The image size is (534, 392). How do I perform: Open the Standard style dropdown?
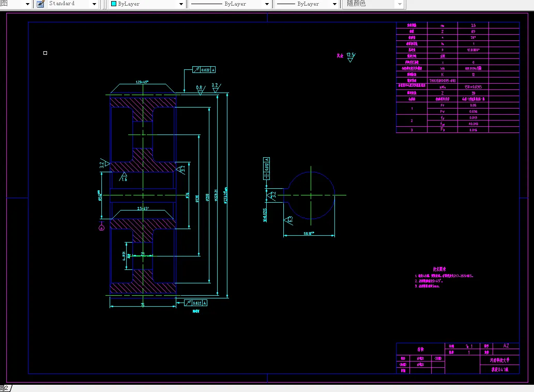pos(94,4)
